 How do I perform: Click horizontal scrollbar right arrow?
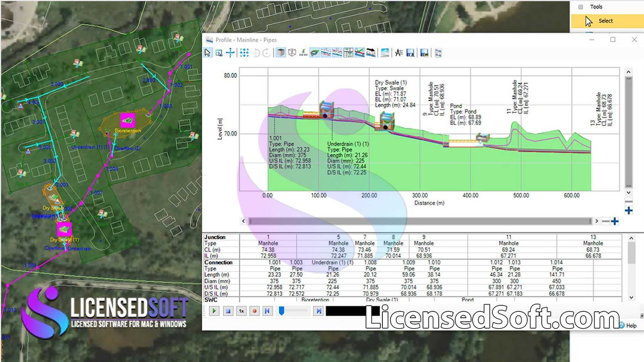click(x=597, y=221)
